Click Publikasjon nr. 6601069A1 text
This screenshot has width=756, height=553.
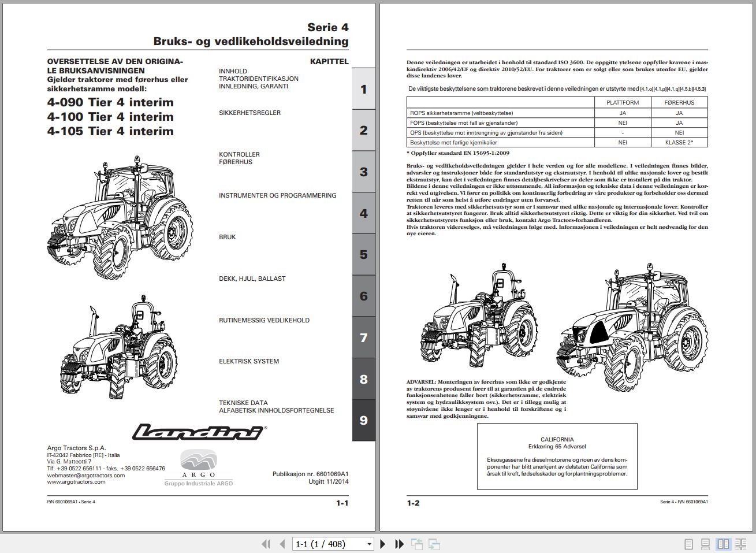click(x=311, y=474)
